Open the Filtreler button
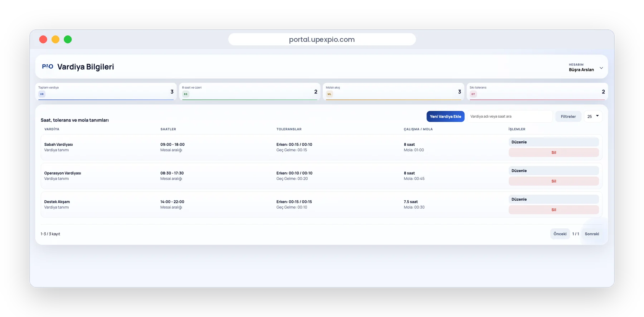Image resolution: width=644 pixels, height=317 pixels. pos(568,116)
